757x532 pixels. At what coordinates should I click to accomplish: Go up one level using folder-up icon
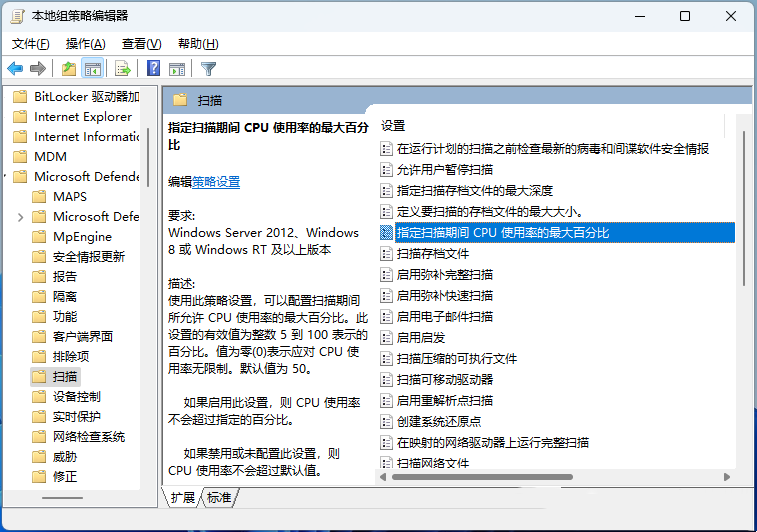pos(69,69)
